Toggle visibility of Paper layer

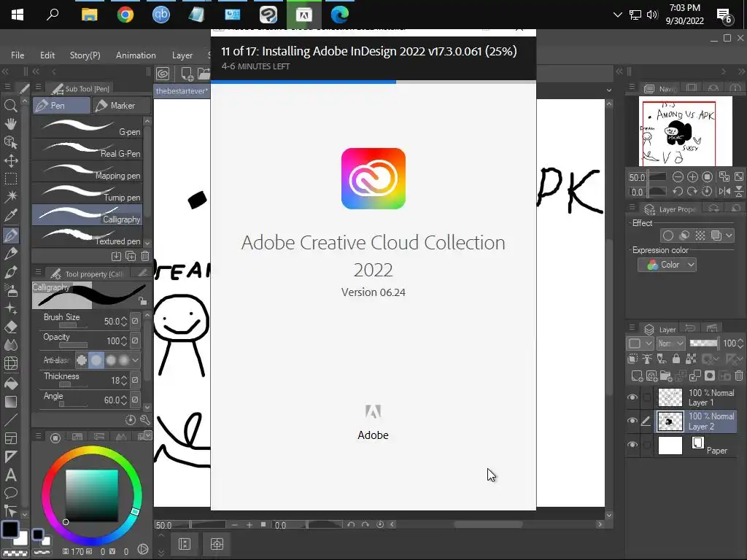(632, 445)
